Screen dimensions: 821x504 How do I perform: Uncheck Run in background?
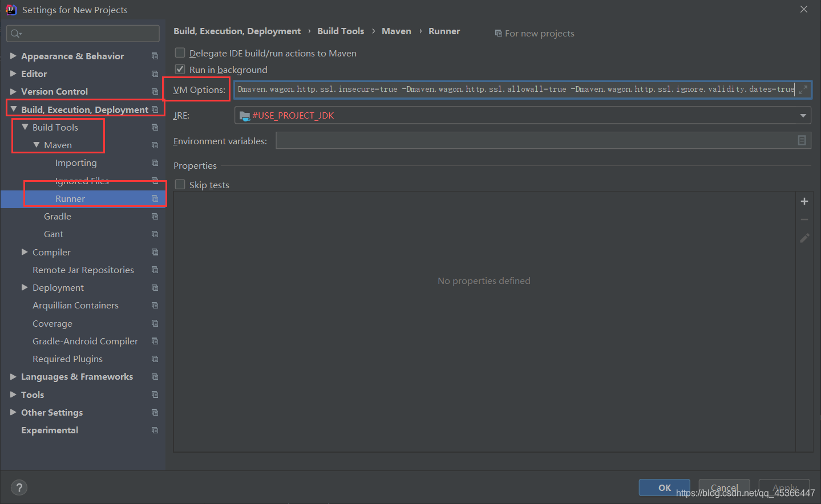coord(180,70)
